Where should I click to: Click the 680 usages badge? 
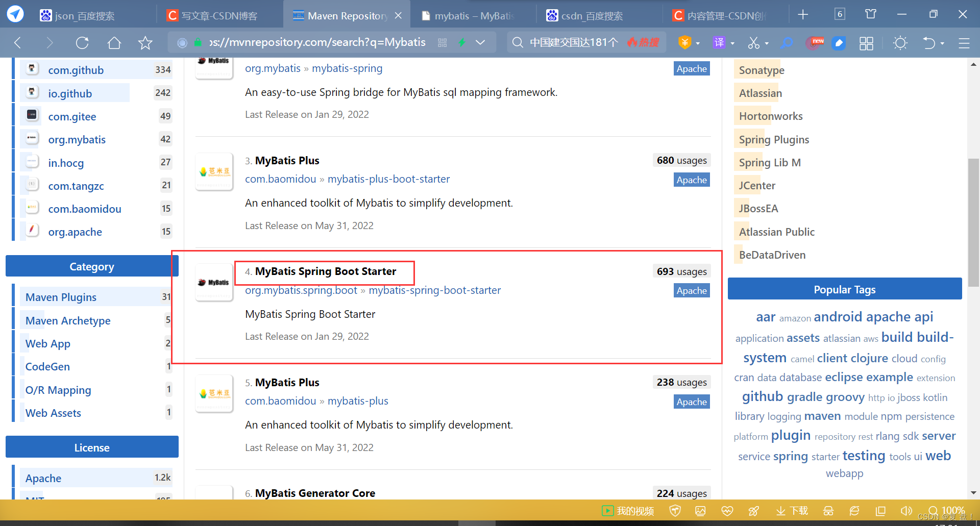coord(681,160)
